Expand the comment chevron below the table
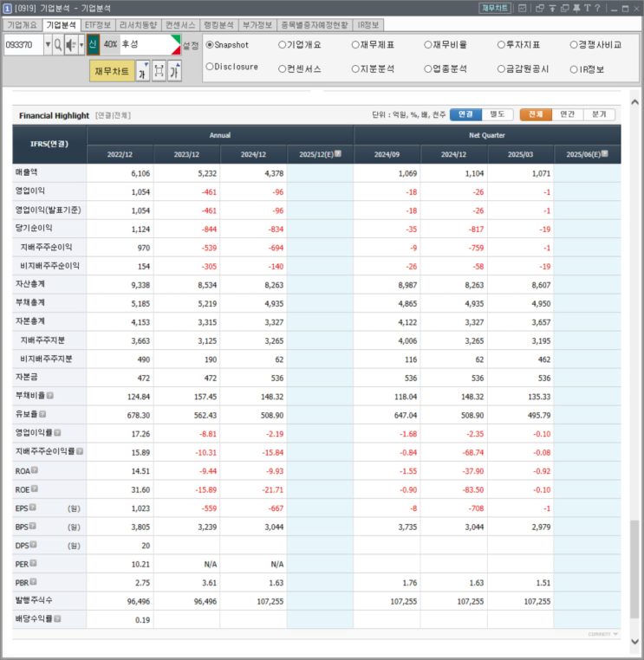The height and width of the screenshot is (660, 644). tap(615, 634)
